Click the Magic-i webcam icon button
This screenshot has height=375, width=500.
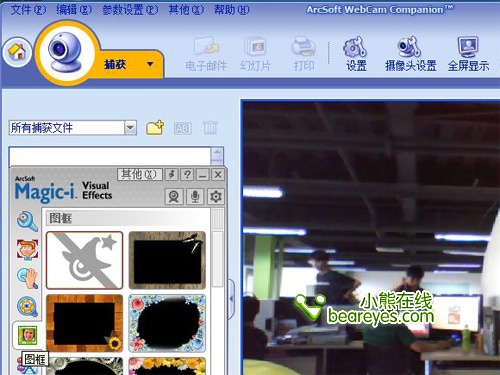click(x=174, y=196)
